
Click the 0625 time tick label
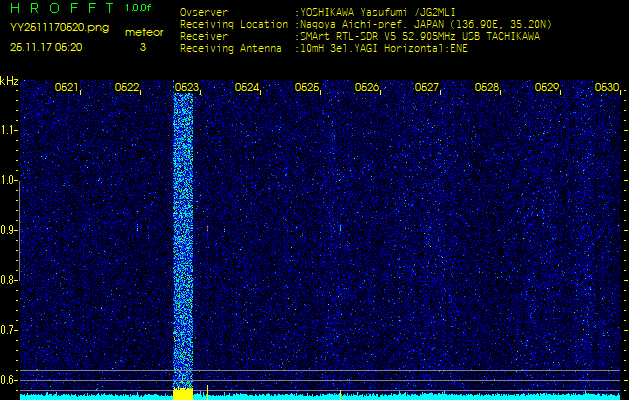tap(307, 88)
